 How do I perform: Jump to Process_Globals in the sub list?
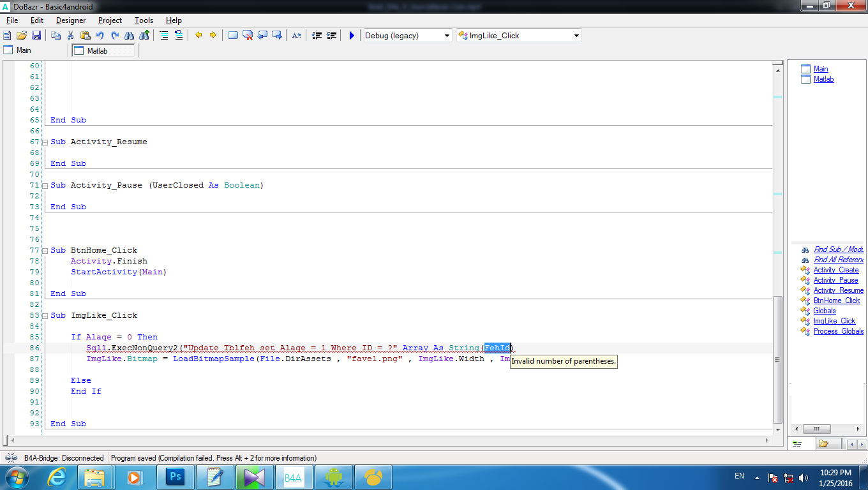(838, 331)
